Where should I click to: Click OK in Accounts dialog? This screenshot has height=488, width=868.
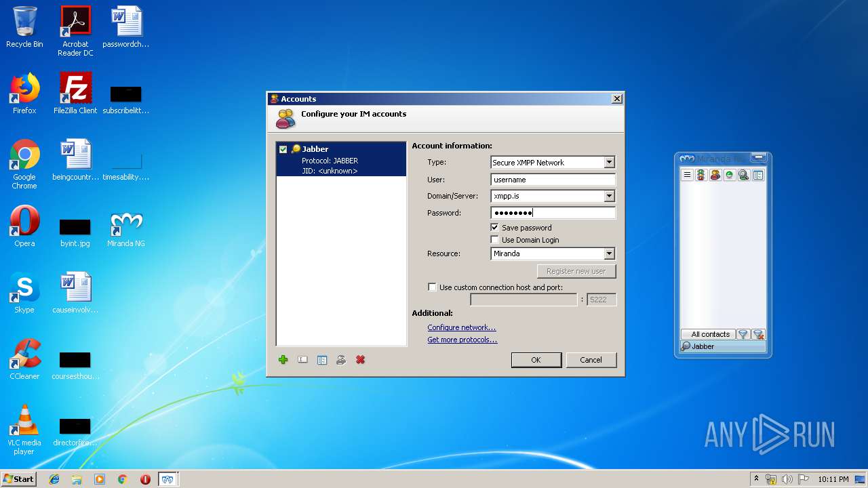[x=536, y=360]
